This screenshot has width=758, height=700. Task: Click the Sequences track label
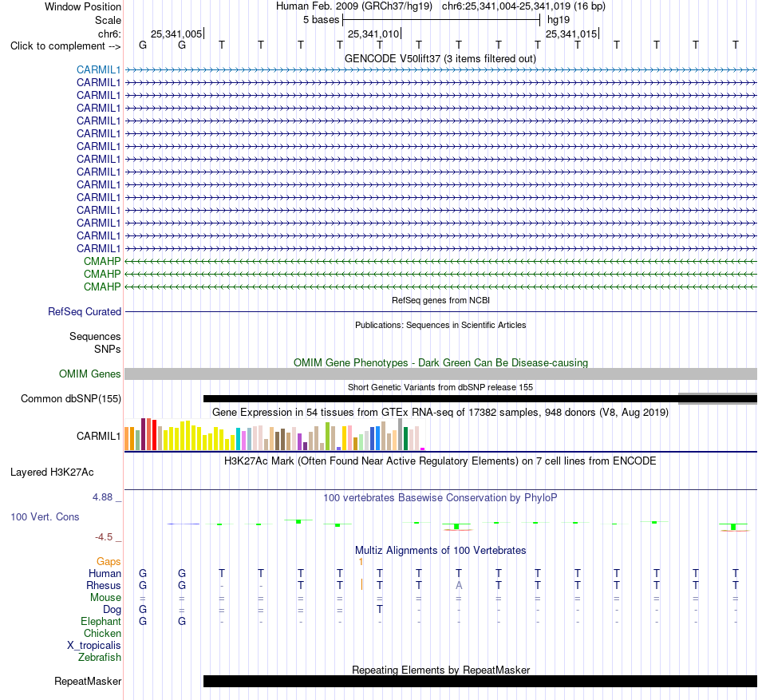(x=95, y=337)
